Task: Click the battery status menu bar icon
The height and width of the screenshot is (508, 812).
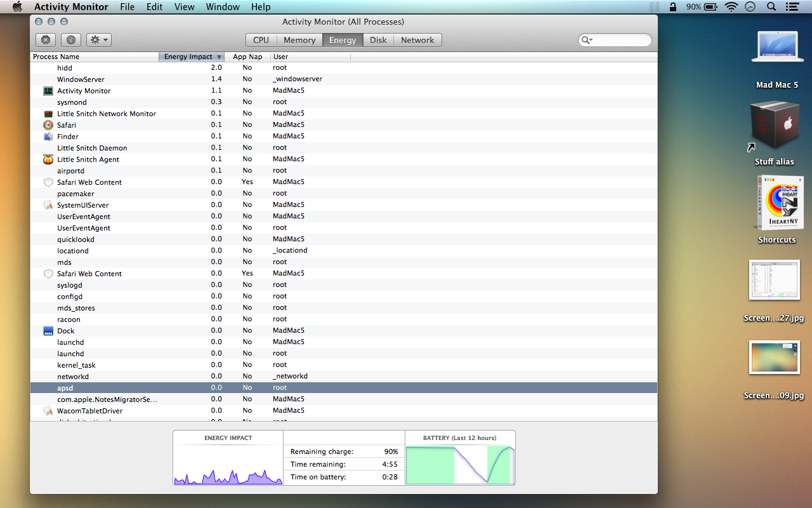Action: click(x=711, y=7)
